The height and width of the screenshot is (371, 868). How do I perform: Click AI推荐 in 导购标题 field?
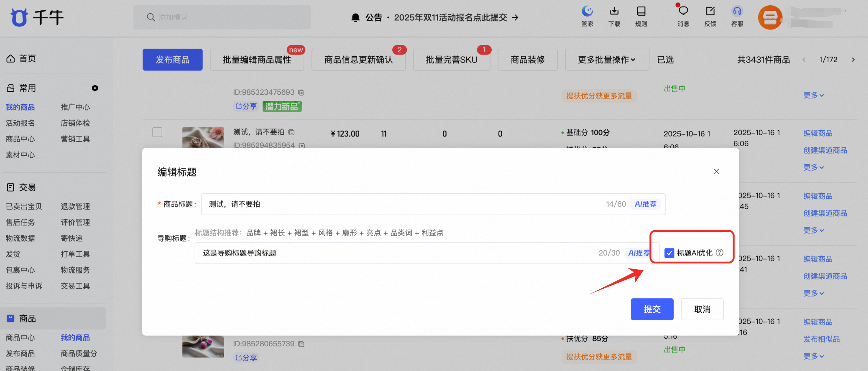639,253
